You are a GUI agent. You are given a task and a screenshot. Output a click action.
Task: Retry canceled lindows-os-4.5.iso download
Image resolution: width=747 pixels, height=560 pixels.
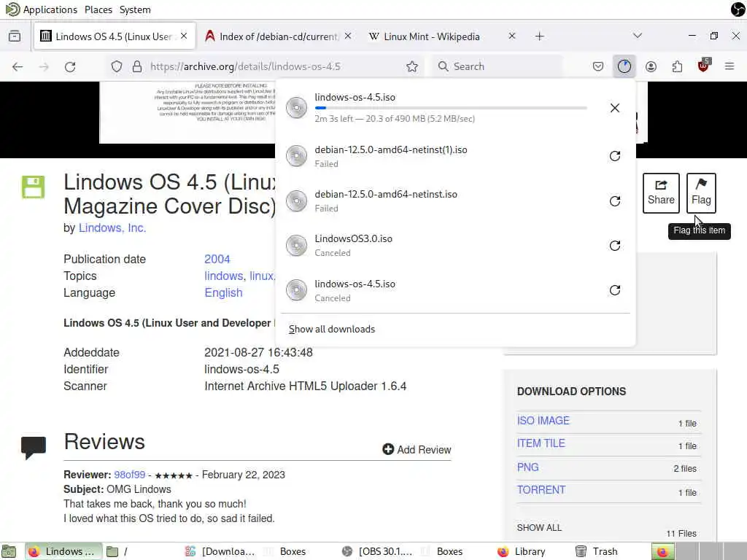614,290
